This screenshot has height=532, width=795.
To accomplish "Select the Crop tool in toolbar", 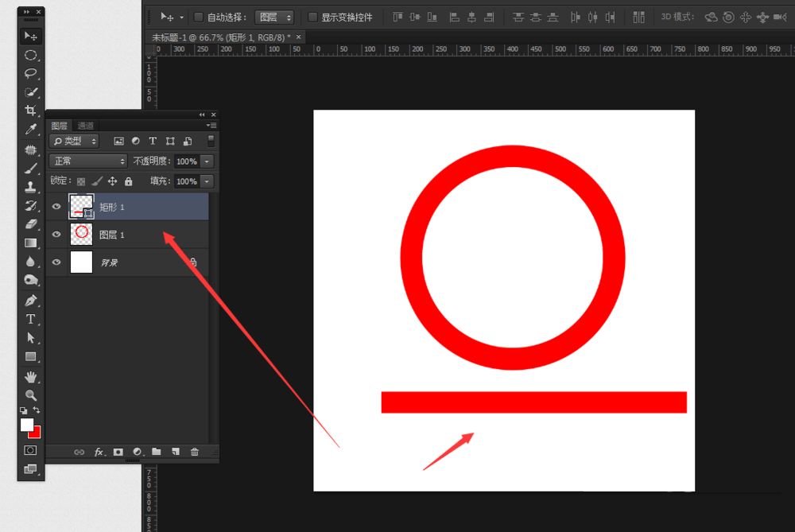I will tap(30, 111).
